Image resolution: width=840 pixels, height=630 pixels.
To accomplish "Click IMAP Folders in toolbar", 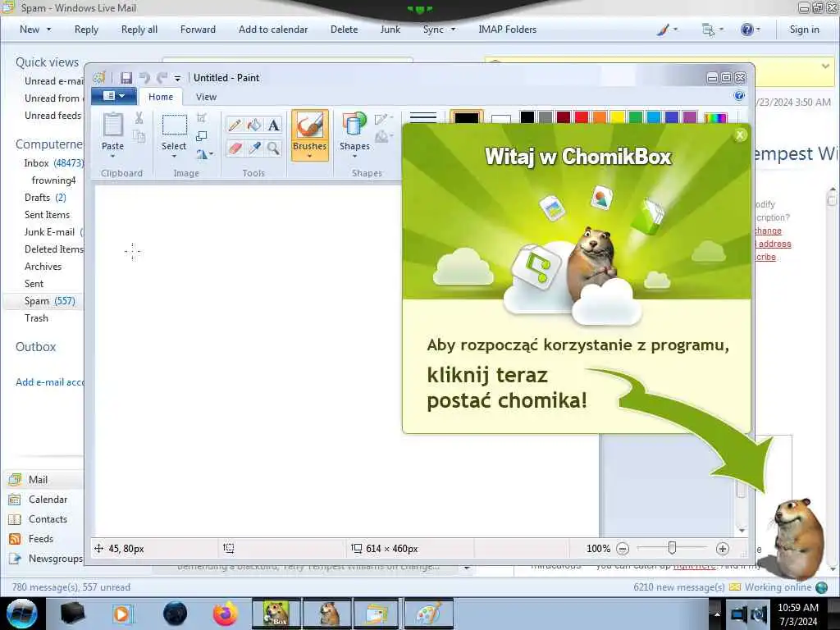I will point(507,30).
